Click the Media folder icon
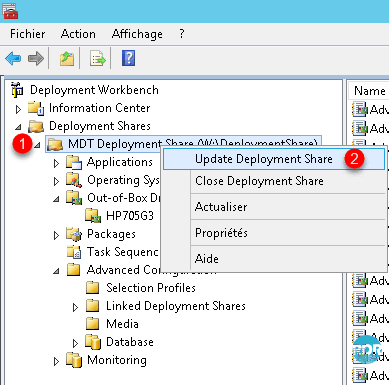 pyautogui.click(x=93, y=324)
